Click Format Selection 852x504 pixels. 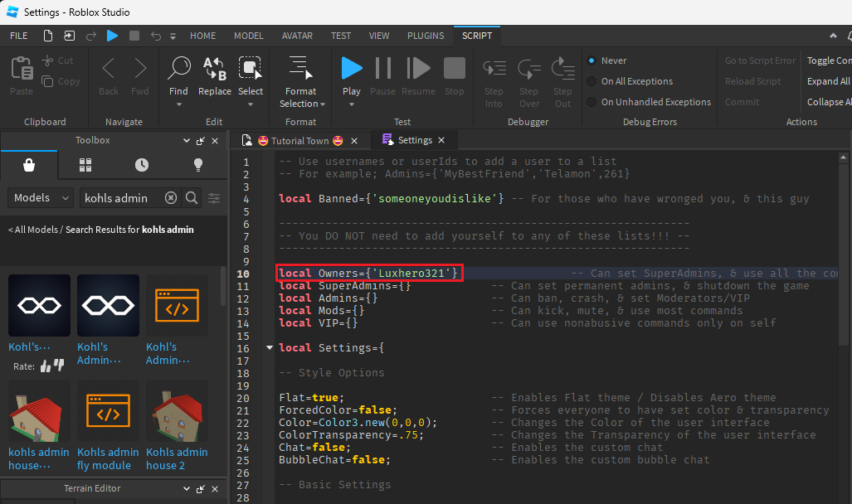[302, 81]
